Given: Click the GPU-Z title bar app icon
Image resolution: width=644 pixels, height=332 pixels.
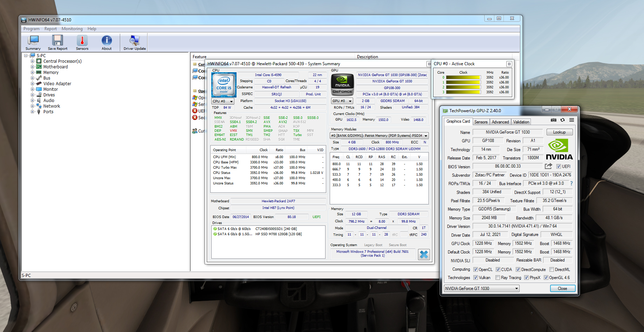Looking at the screenshot, I should [x=445, y=111].
